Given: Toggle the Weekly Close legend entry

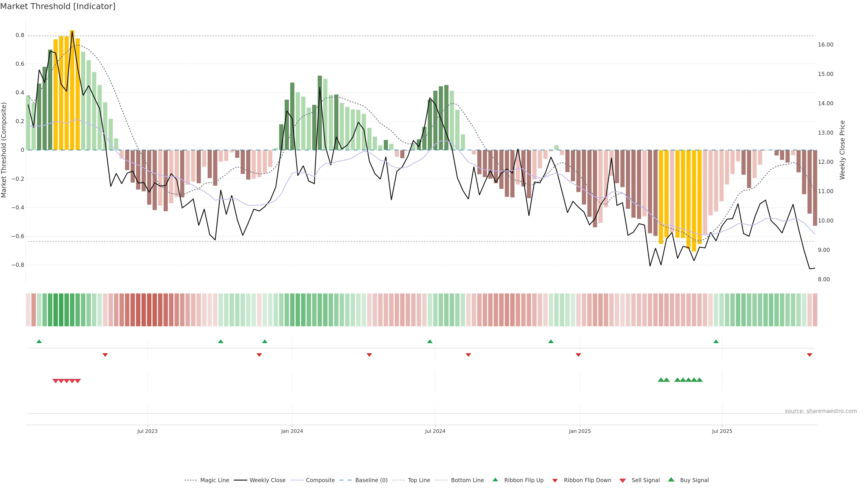Looking at the screenshot, I should [x=267, y=480].
